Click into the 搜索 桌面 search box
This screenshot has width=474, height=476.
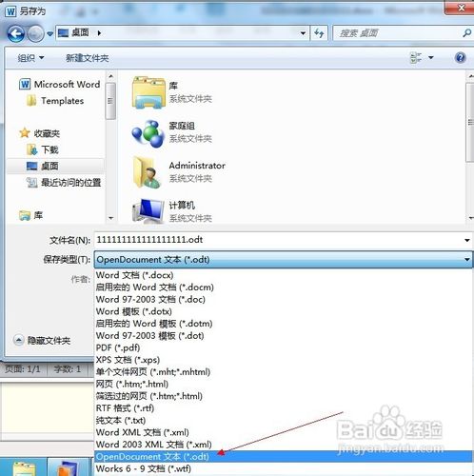pyautogui.click(x=397, y=33)
